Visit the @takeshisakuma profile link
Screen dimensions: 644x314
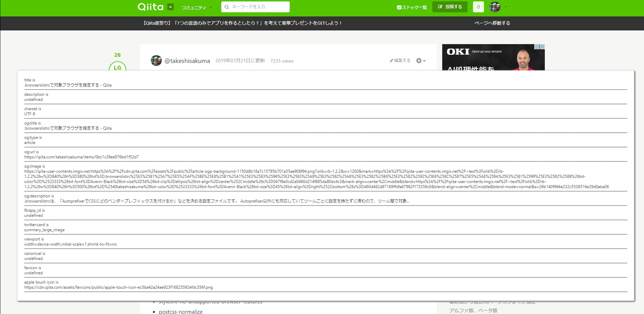pyautogui.click(x=187, y=61)
